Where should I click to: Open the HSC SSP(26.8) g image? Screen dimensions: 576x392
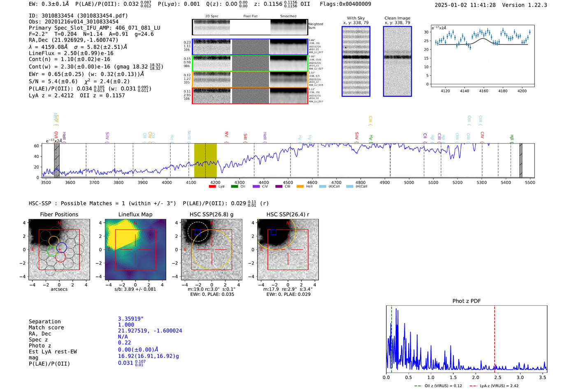click(211, 250)
